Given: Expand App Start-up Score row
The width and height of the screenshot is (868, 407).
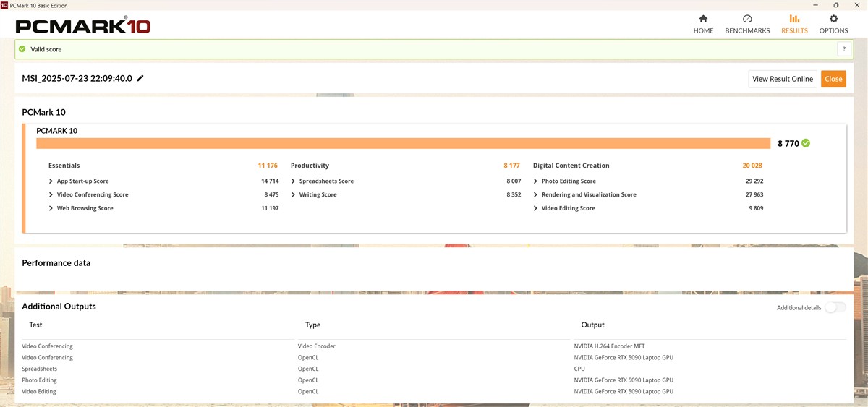Looking at the screenshot, I should tap(51, 181).
